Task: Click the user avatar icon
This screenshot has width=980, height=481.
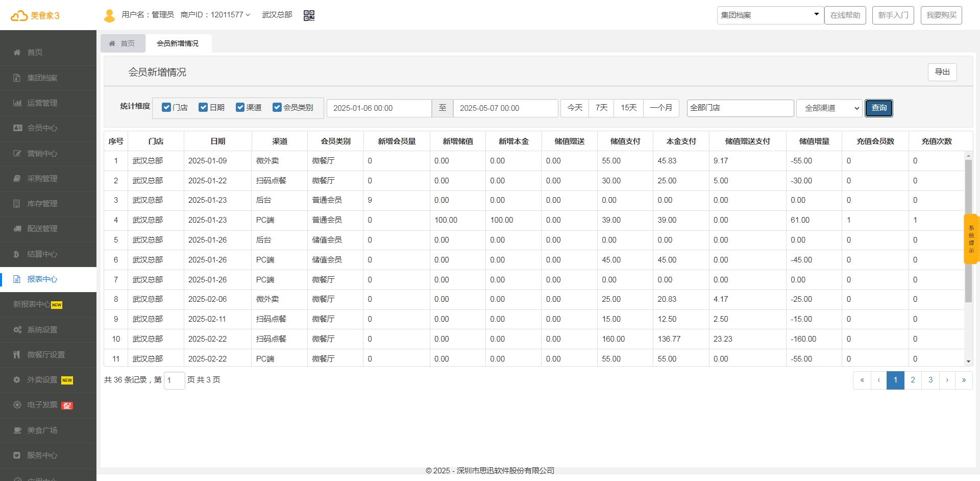Action: coord(109,15)
